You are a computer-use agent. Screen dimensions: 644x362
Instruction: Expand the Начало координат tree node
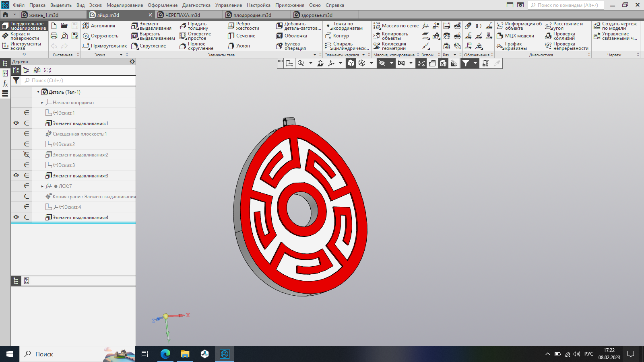[42, 103]
